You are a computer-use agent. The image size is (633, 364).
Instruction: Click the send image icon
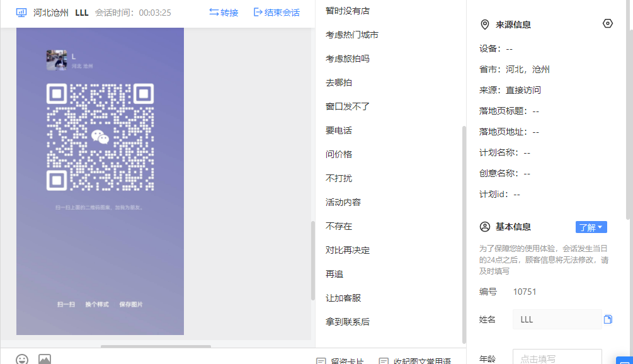click(x=45, y=359)
